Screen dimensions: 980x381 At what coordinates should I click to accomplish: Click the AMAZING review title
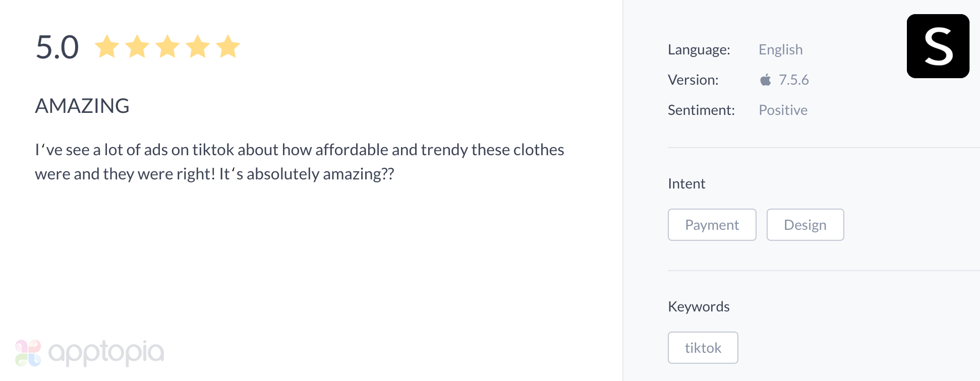(x=82, y=106)
